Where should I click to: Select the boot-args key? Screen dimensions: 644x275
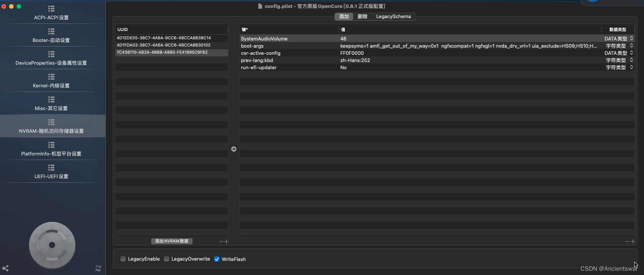[x=252, y=46]
